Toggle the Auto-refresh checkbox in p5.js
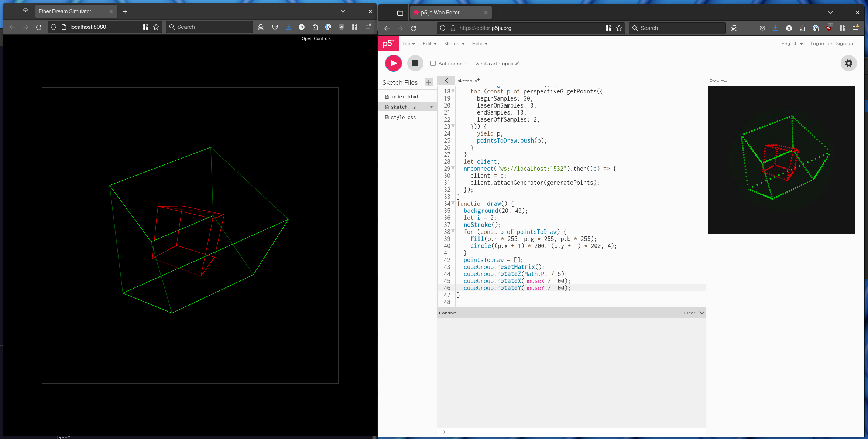The width and height of the screenshot is (868, 439). pos(433,63)
